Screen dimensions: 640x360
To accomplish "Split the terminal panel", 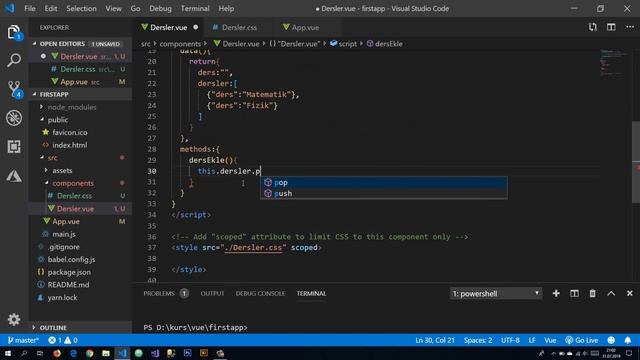I will [574, 293].
